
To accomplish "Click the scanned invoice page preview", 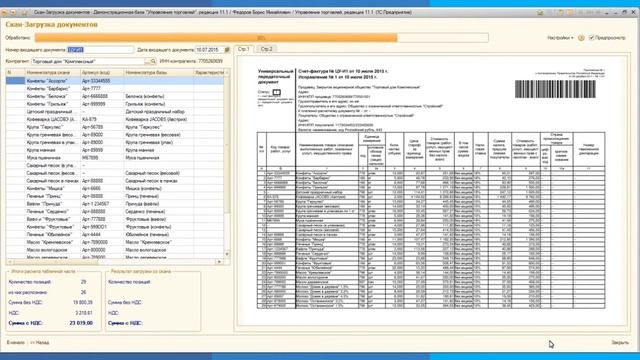I will click(x=431, y=191).
